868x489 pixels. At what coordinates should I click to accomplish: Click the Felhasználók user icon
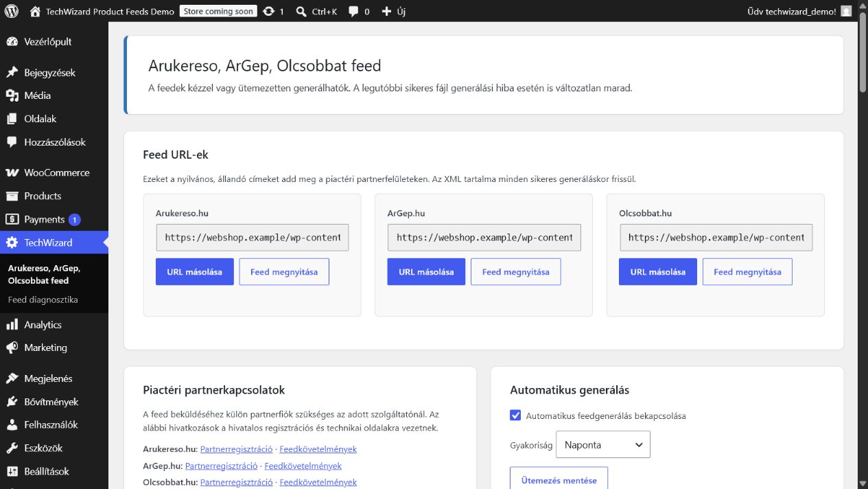(12, 425)
